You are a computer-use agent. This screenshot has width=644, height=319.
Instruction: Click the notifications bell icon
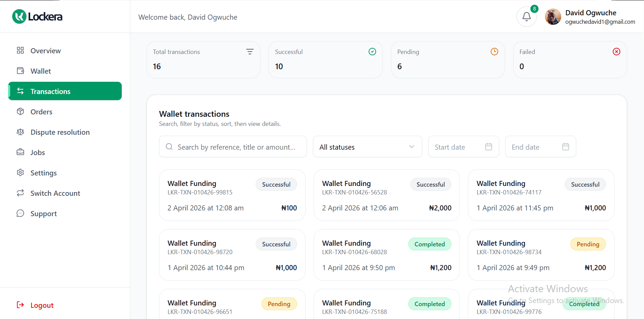tap(526, 16)
